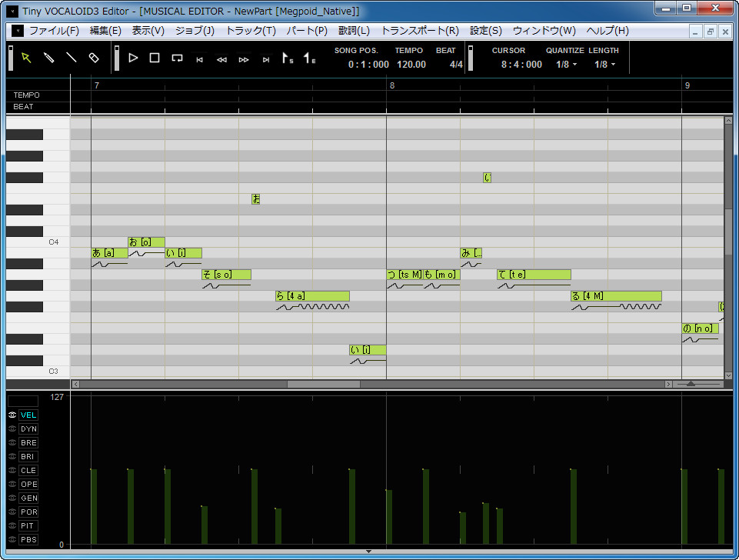Viewport: 739px width, 560px height.
Task: Toggle visibility eye for BRI
Action: tap(12, 456)
